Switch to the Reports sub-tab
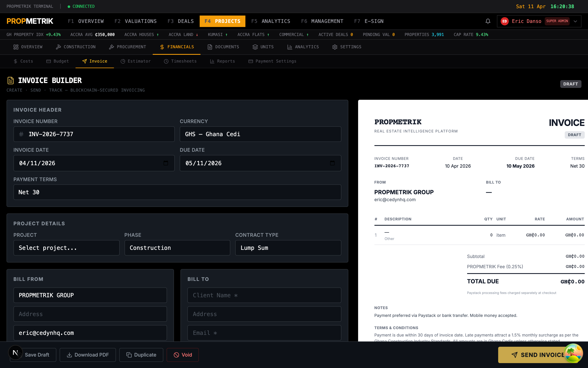 coord(223,61)
